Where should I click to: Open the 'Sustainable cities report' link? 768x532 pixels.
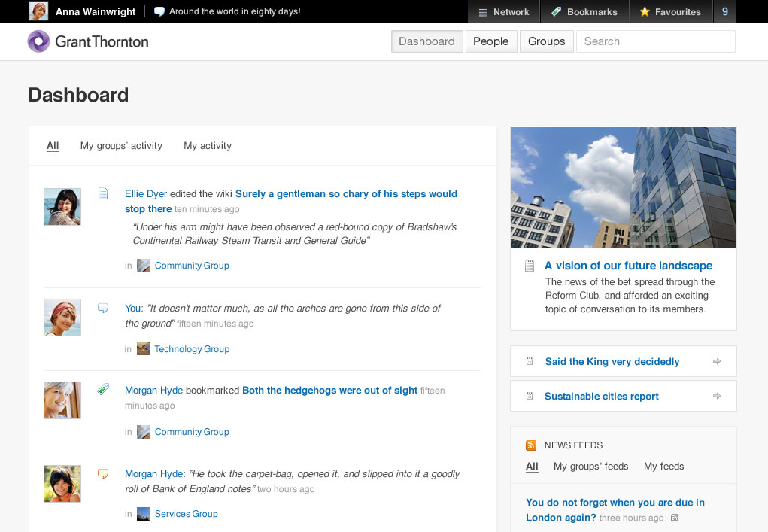pos(602,396)
